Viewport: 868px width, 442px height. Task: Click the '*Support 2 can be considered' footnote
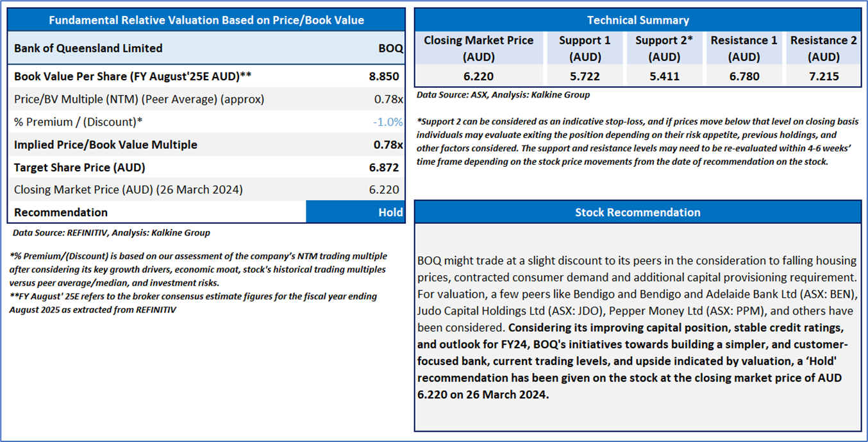[x=637, y=141]
